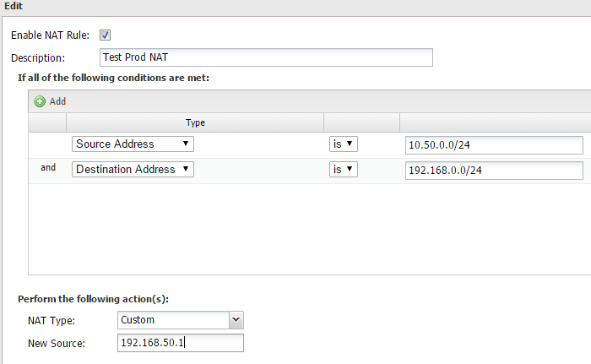Click the 10.50.0.0/24 value field
Viewport: 591px width, 364px height.
pos(494,145)
